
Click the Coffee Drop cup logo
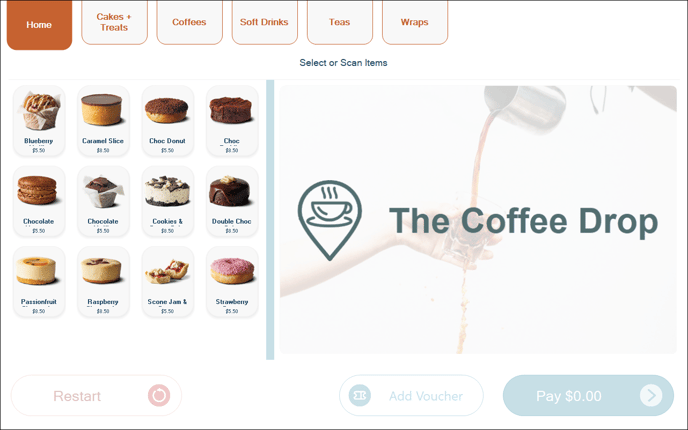(x=330, y=220)
